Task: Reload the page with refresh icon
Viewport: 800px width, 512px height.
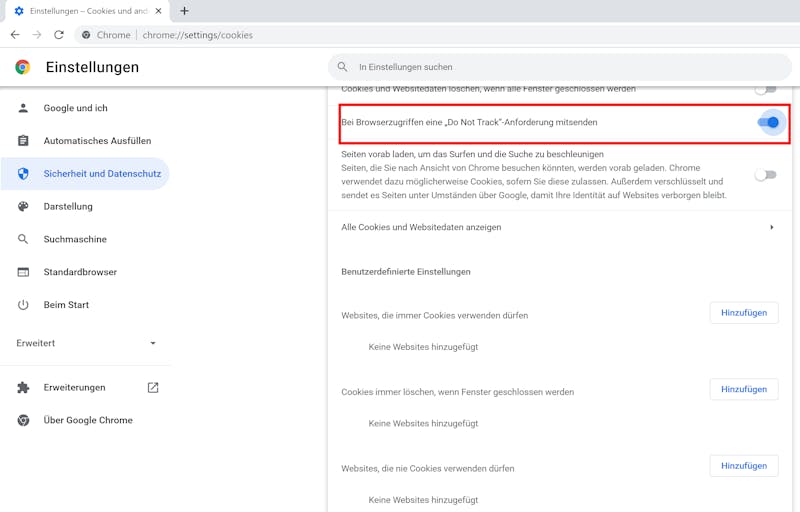Action: 59,35
